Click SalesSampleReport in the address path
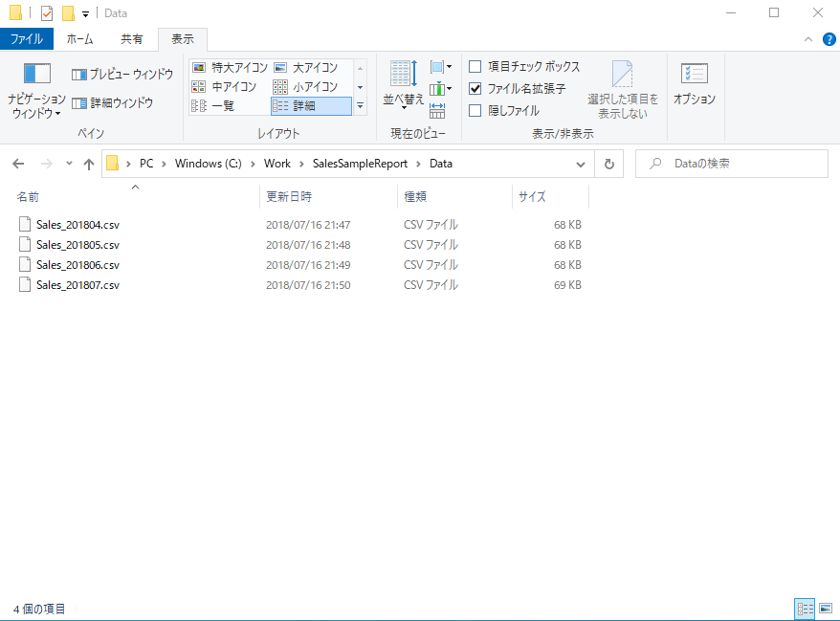The height and width of the screenshot is (621, 840). click(360, 164)
